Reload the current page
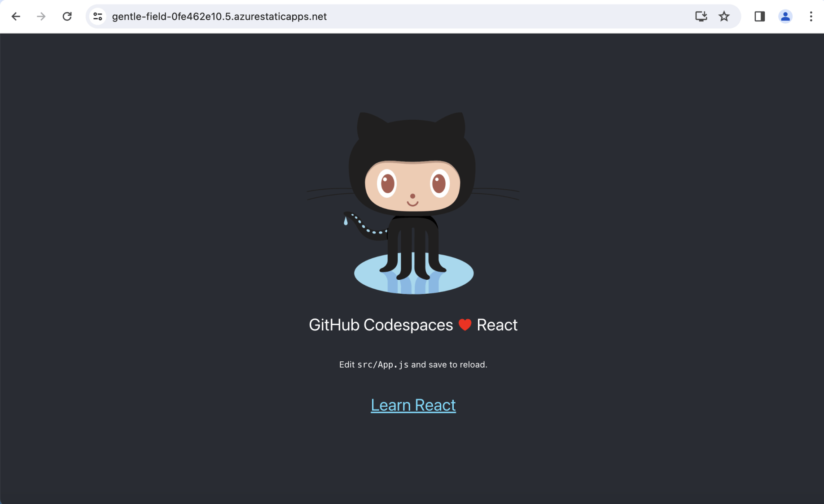The height and width of the screenshot is (504, 824). click(x=67, y=17)
